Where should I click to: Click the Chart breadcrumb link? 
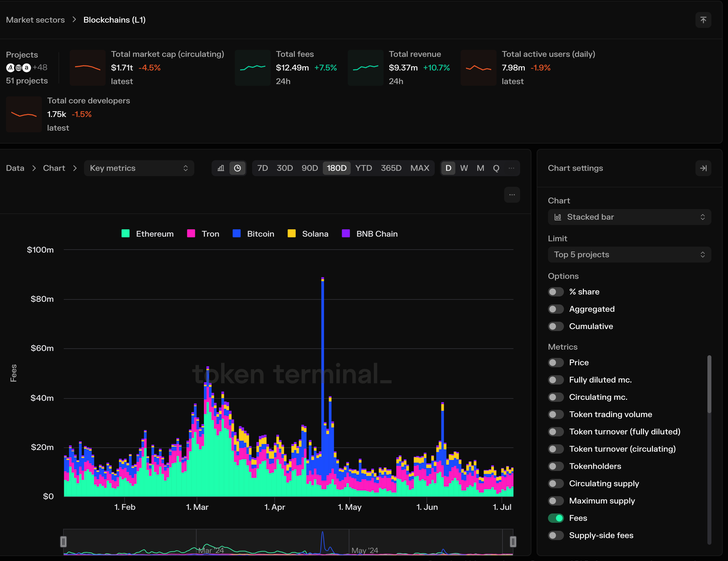(x=54, y=168)
